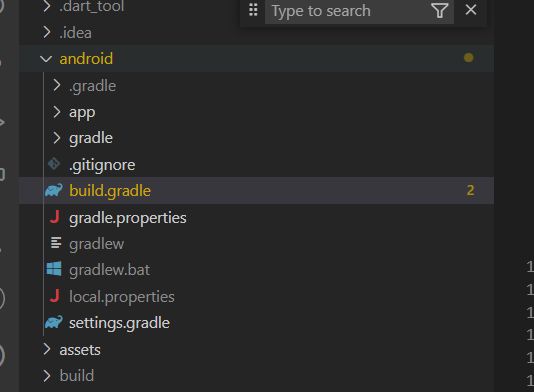Click the gradle.properties J icon
The width and height of the screenshot is (534, 392).
click(x=55, y=217)
